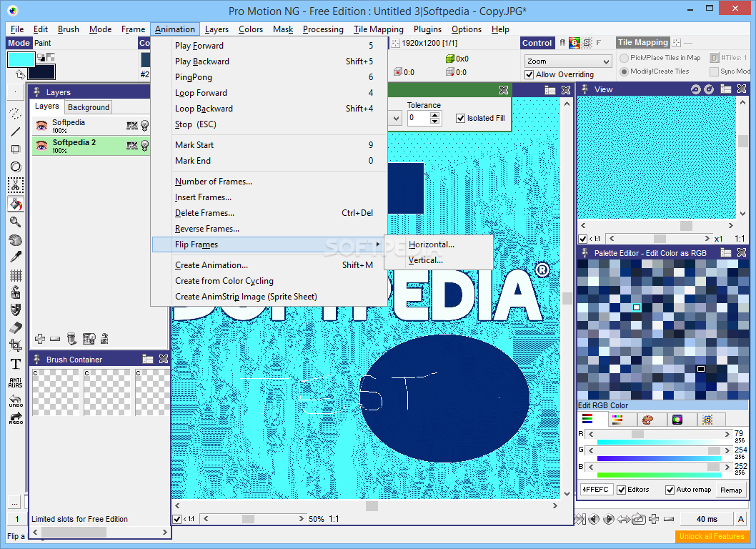Open the painter's palette tab icon

pyautogui.click(x=647, y=420)
